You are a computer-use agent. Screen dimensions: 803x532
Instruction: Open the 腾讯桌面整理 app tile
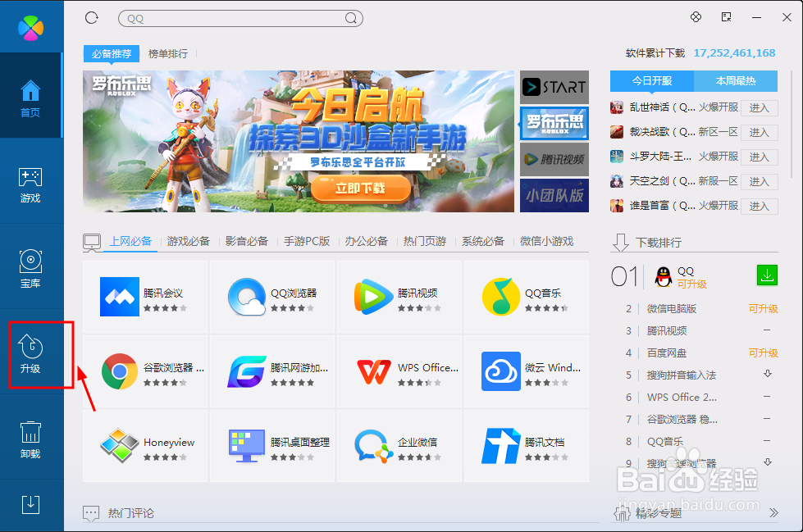(272, 446)
